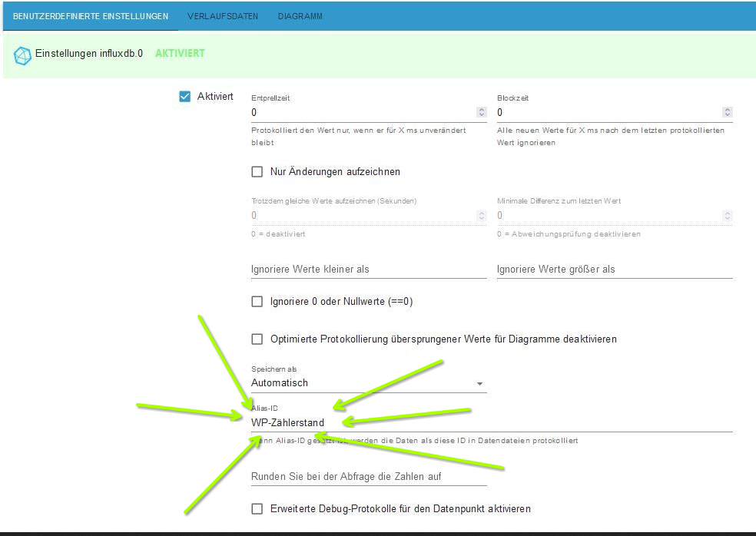This screenshot has height=536, width=756.
Task: Enable Nur Änderungen aufzeichnen checkbox
Action: pos(257,171)
